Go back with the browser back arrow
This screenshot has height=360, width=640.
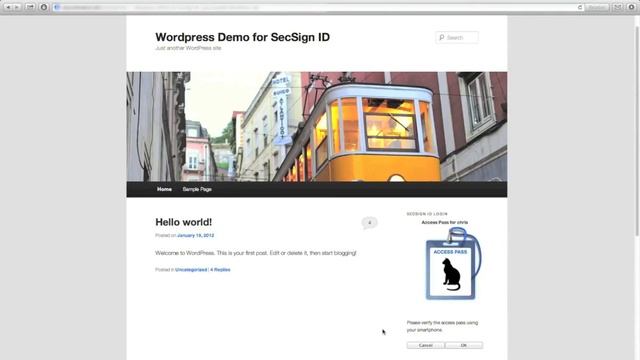click(8, 7)
